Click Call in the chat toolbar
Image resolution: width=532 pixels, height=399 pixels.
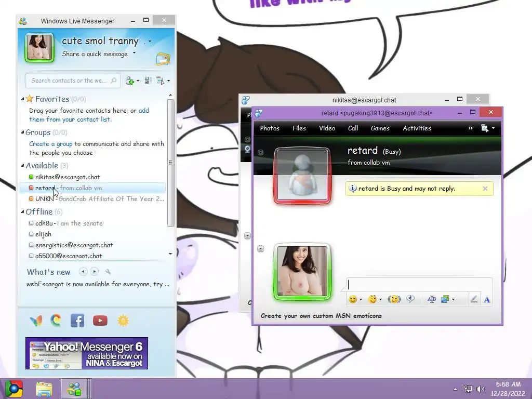(x=353, y=128)
